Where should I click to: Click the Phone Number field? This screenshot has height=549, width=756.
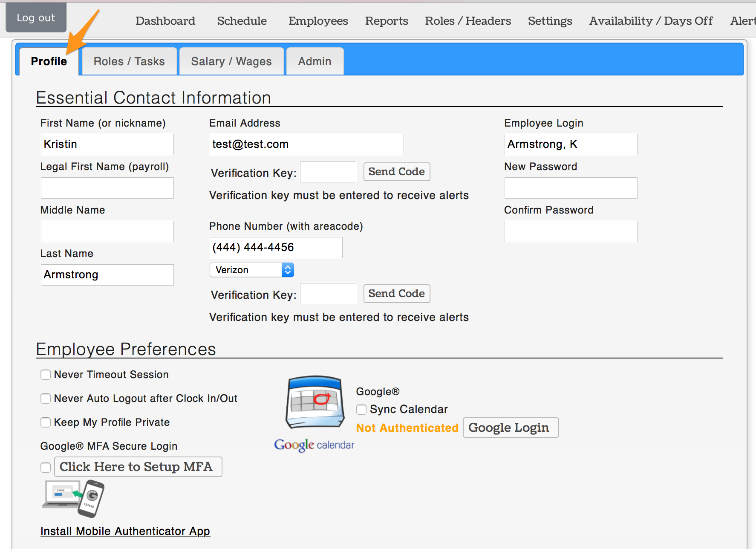(276, 248)
